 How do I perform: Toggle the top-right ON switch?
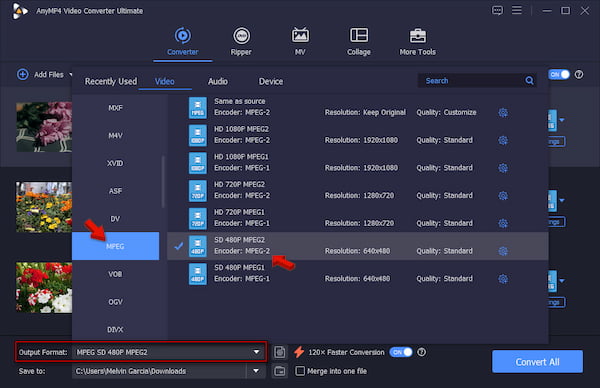(x=559, y=75)
